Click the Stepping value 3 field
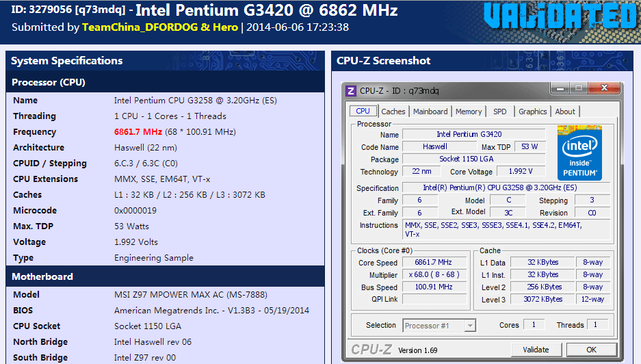 (592, 200)
